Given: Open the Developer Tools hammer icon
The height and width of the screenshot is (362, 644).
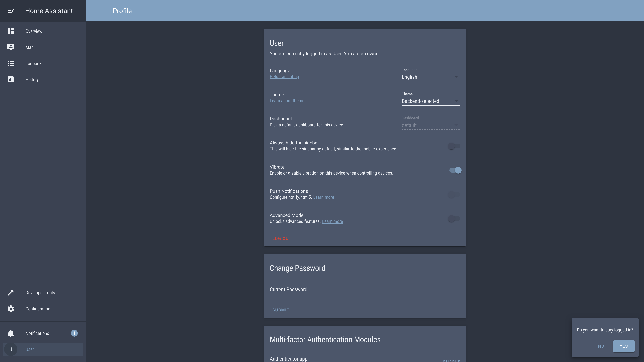Looking at the screenshot, I should coord(11,293).
